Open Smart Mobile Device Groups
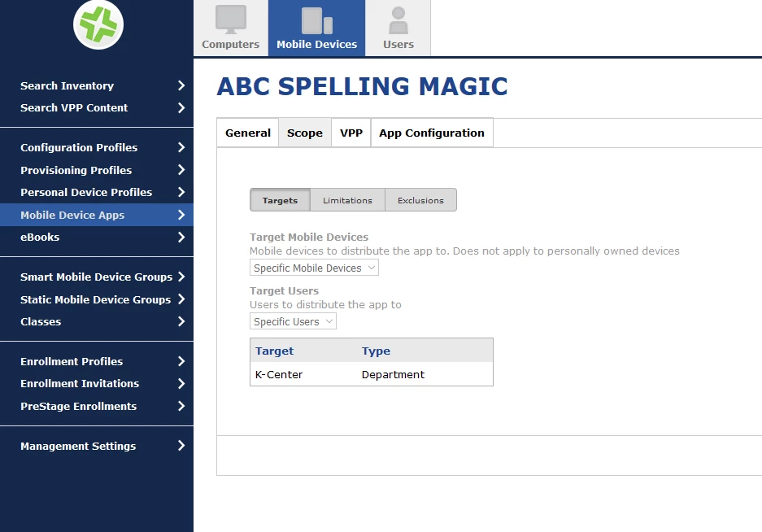 point(97,277)
